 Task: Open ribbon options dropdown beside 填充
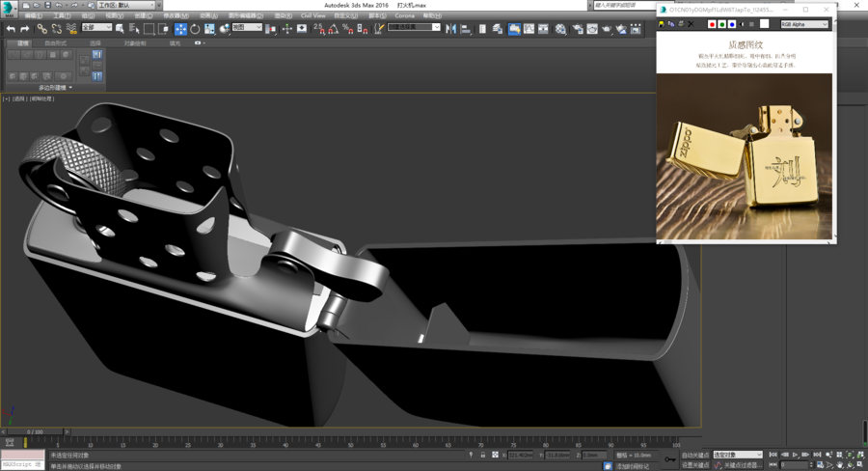pyautogui.click(x=200, y=42)
